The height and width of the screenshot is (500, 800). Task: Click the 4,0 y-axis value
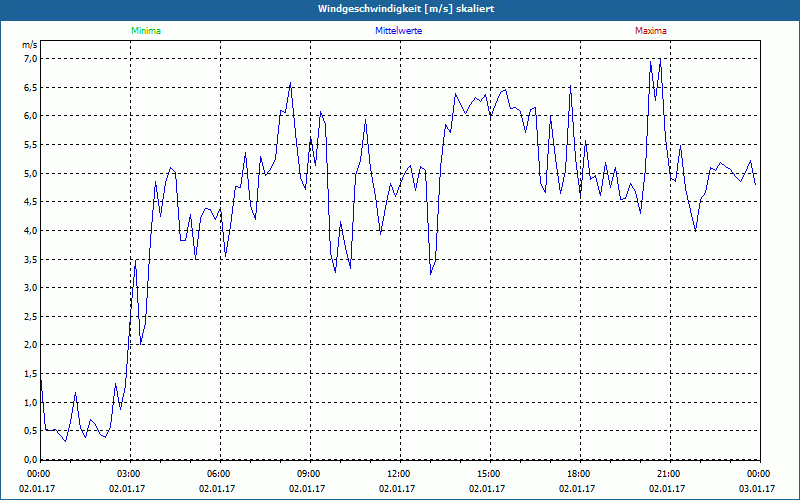point(31,231)
